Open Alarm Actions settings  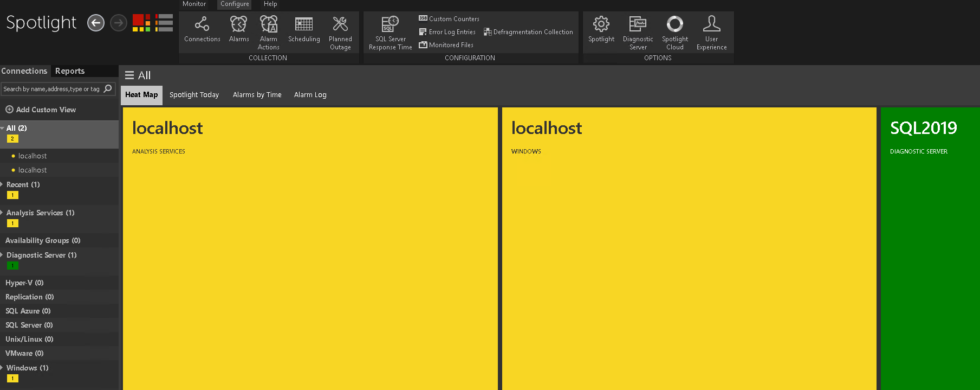(269, 33)
